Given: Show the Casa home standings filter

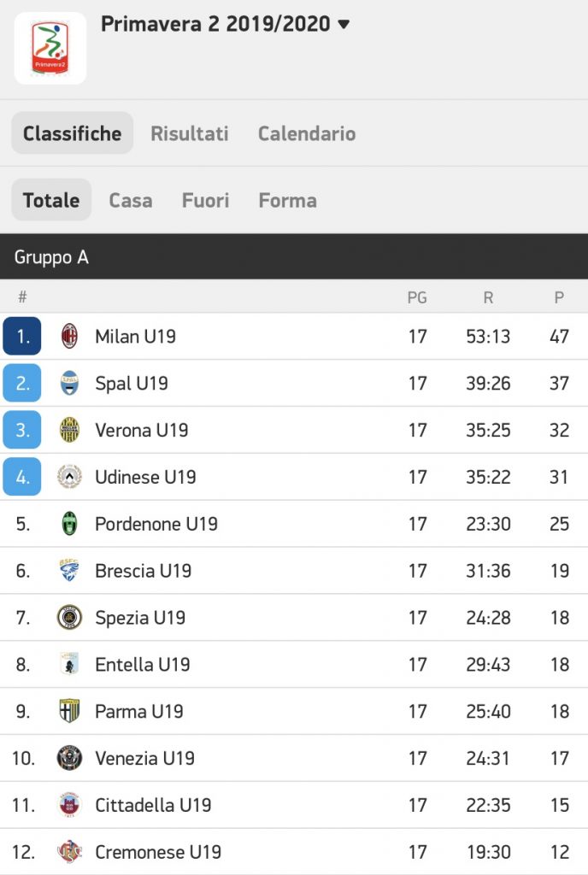Looking at the screenshot, I should (x=131, y=200).
